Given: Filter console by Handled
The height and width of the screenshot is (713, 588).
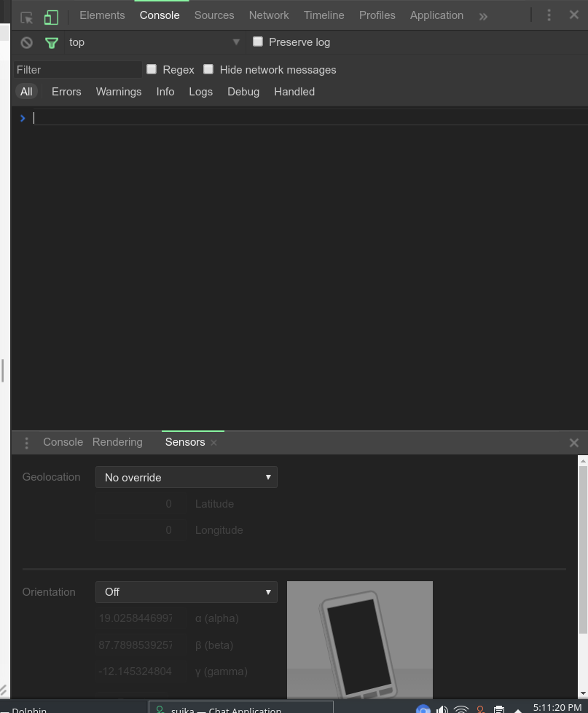Looking at the screenshot, I should pyautogui.click(x=294, y=91).
